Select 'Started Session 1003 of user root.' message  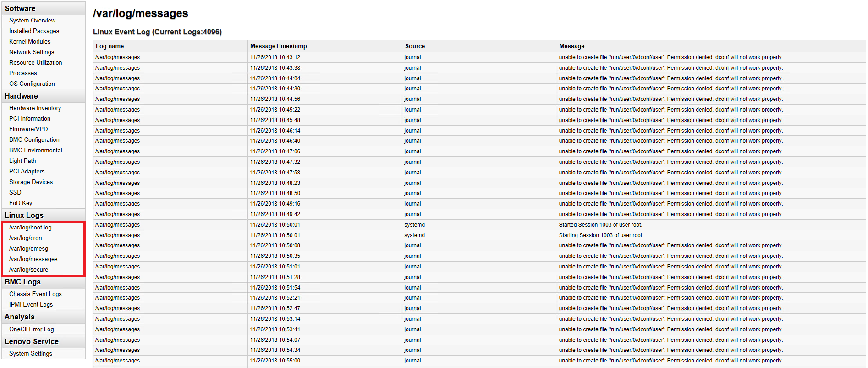click(x=600, y=225)
